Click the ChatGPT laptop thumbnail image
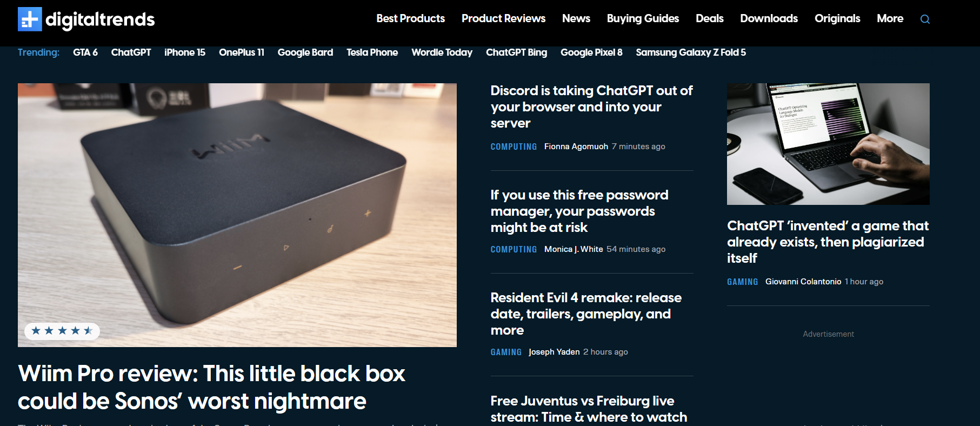The height and width of the screenshot is (426, 980). (828, 144)
